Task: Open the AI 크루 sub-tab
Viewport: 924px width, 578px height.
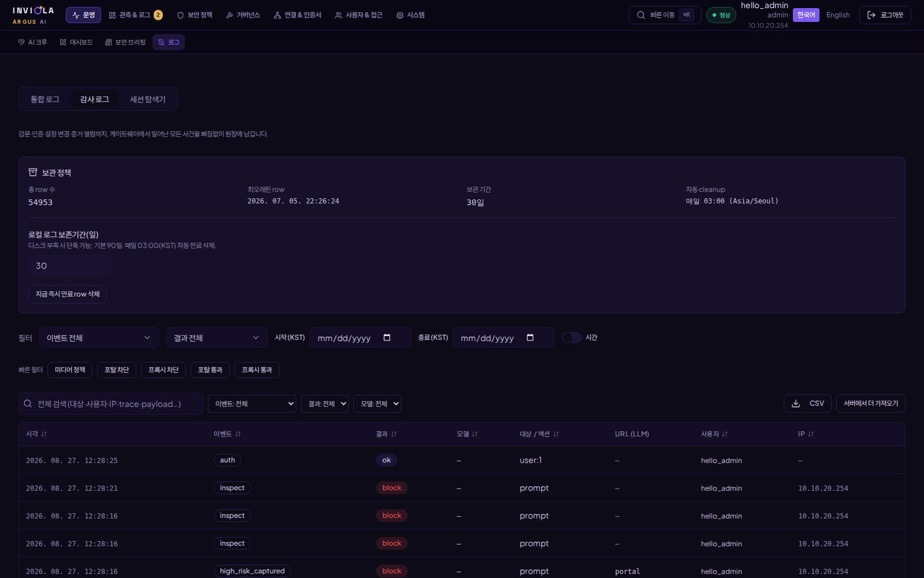Action: click(33, 42)
